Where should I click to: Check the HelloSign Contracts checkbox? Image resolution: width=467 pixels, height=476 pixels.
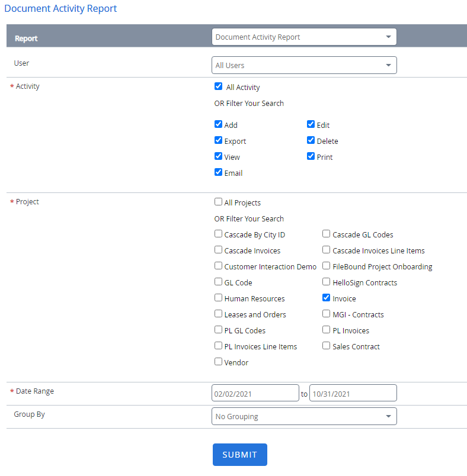327,282
